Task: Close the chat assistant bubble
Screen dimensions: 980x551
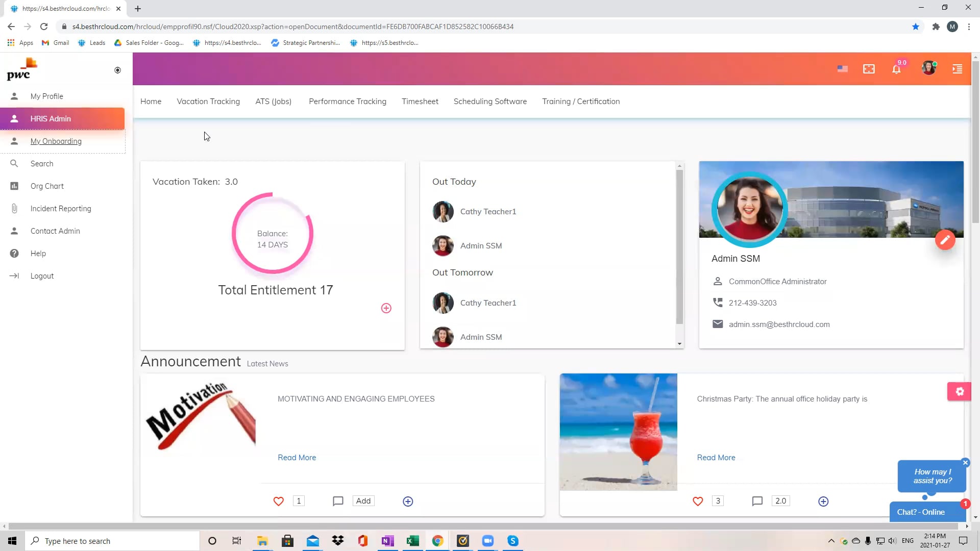Action: 965,463
